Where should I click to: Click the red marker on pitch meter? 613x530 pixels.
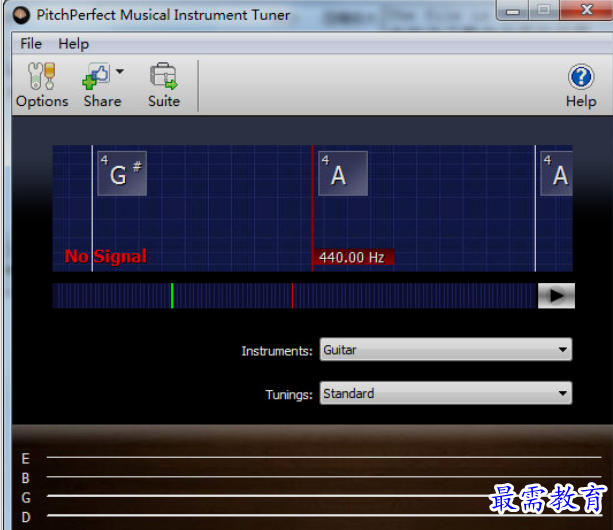[x=292, y=296]
